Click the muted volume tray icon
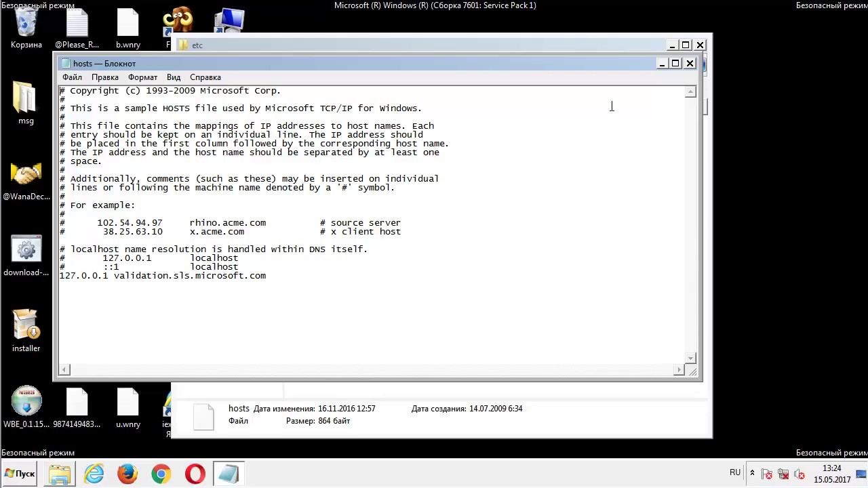 pyautogui.click(x=800, y=474)
